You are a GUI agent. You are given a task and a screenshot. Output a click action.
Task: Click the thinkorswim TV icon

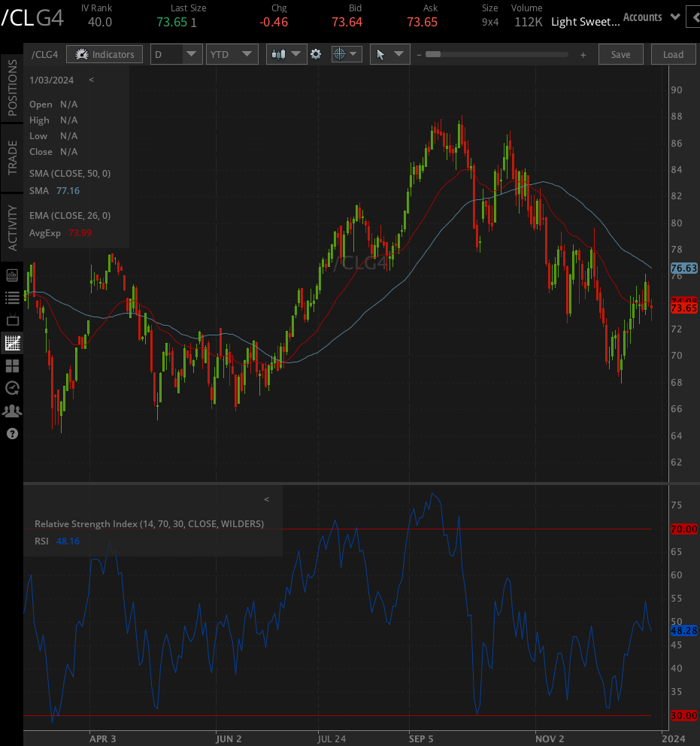[11, 320]
